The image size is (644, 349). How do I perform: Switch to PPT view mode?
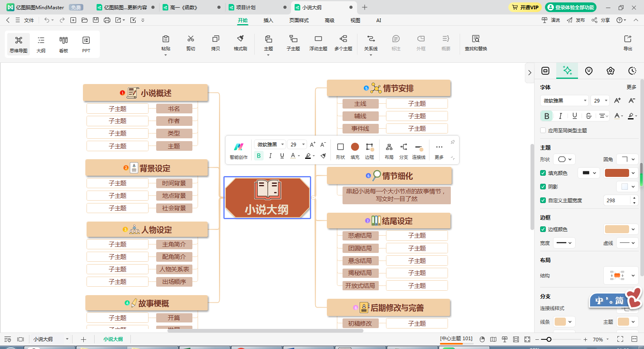86,44
